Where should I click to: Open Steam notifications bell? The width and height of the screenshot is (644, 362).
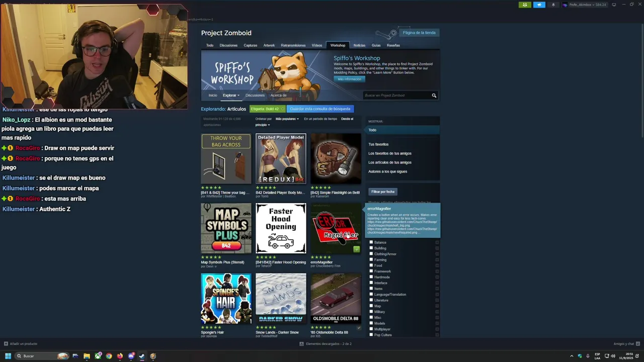(x=553, y=5)
